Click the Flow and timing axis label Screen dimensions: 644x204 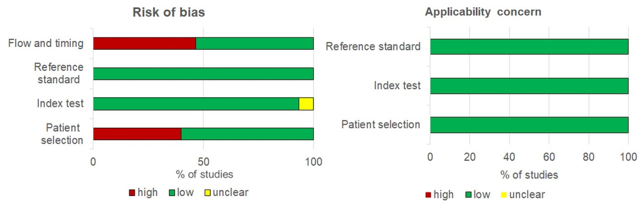click(46, 43)
